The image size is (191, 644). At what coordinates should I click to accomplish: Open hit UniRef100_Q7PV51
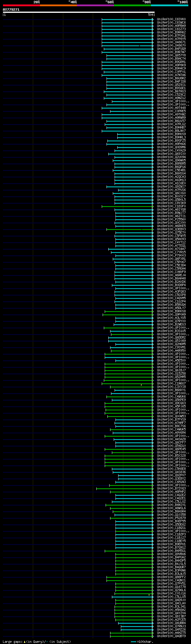tap(171, 583)
